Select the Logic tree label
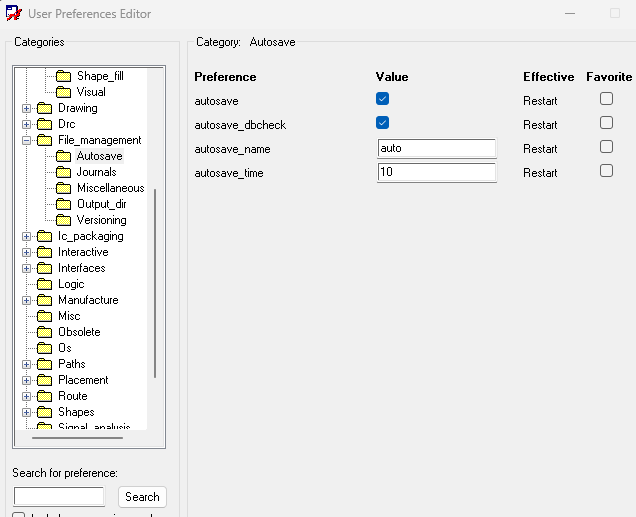The height and width of the screenshot is (517, 636). 71,284
